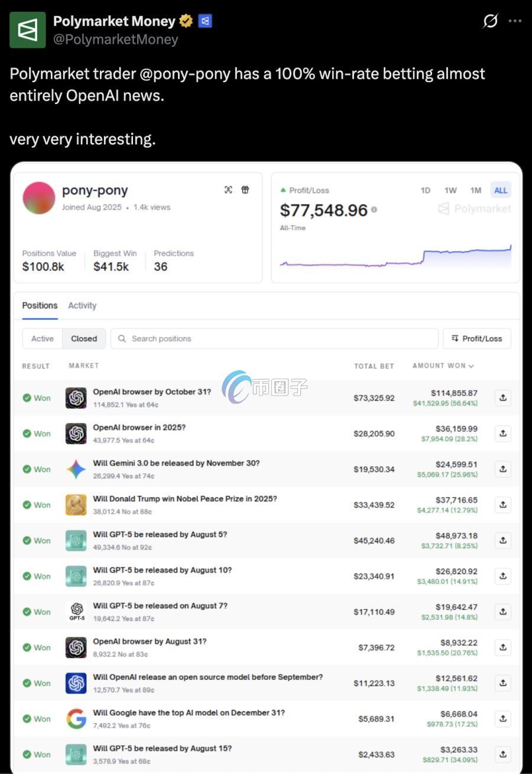
Task: Share the Gemini 3.0 release position
Action: tap(502, 469)
